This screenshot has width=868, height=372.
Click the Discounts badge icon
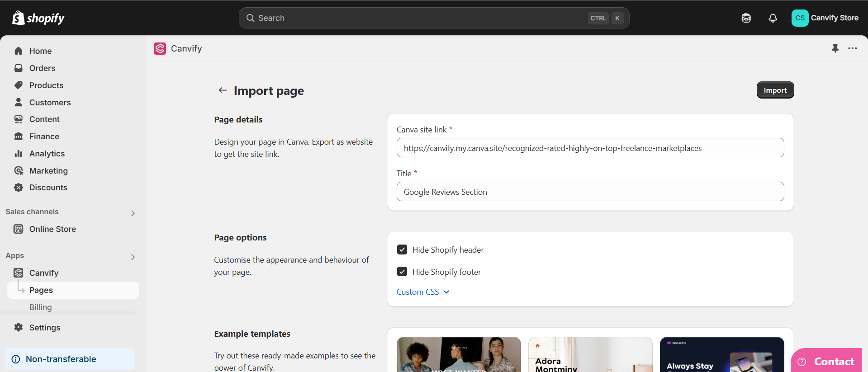pyautogui.click(x=19, y=188)
